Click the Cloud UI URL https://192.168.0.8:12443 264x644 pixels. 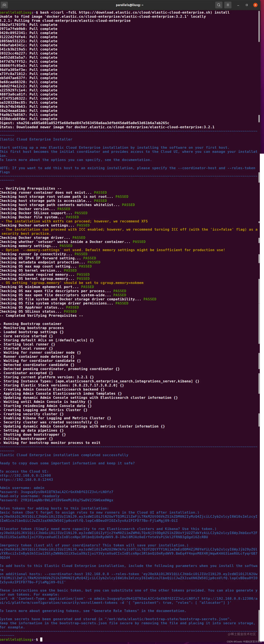click(x=26, y=479)
